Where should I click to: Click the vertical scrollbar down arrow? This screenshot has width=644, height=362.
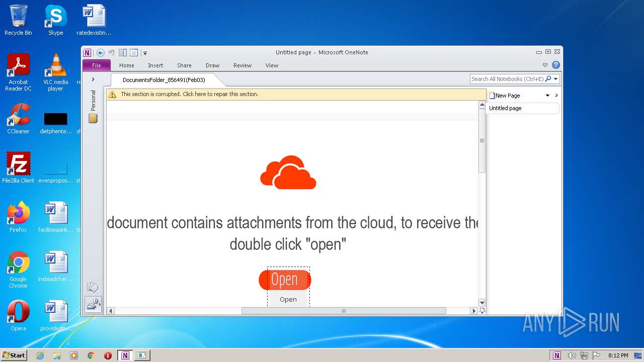tap(482, 303)
